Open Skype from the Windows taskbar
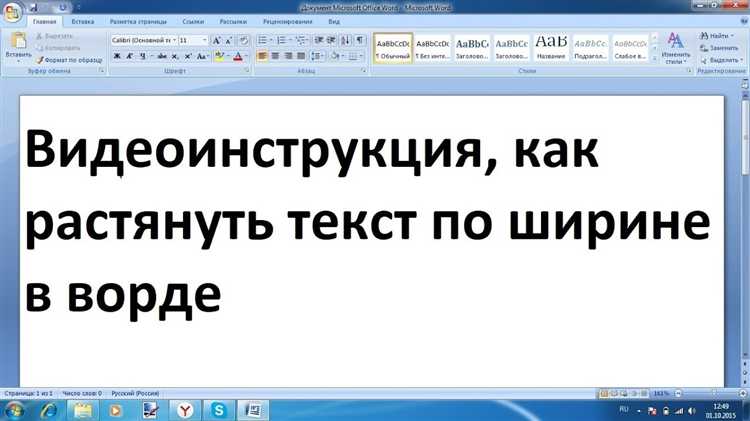The width and height of the screenshot is (750, 421). click(219, 410)
